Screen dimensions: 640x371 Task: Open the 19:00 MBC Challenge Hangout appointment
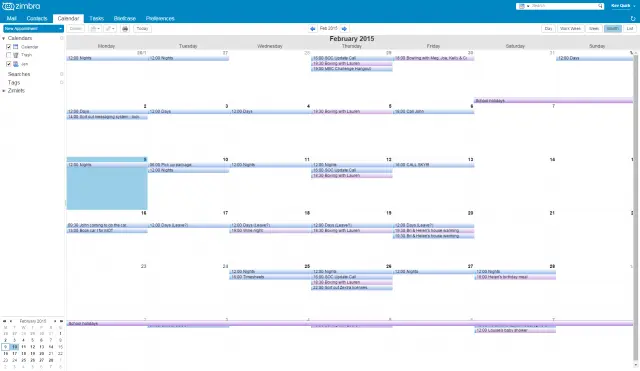[352, 69]
